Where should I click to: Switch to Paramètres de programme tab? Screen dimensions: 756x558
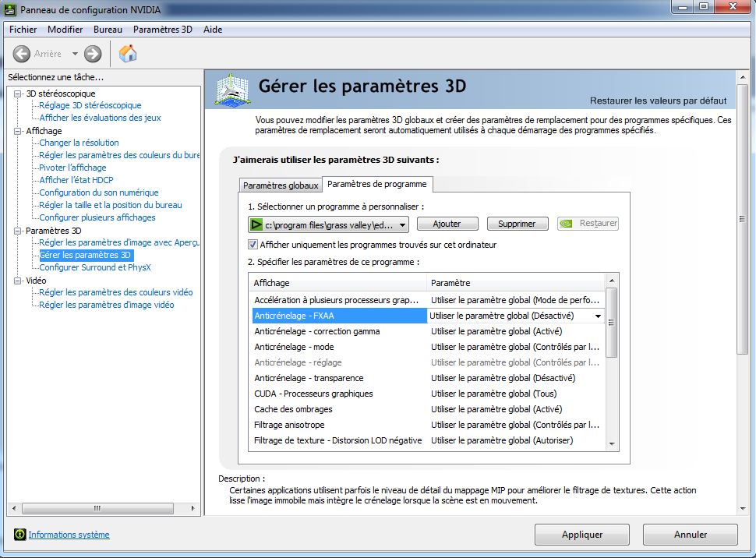(377, 184)
